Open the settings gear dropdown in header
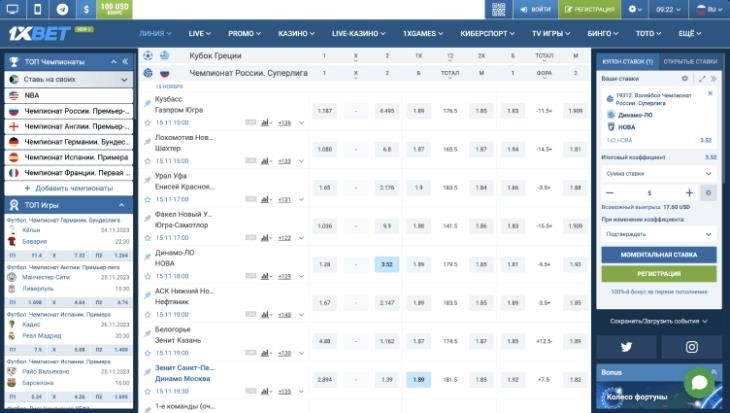Screen dimensions: 730x413 [x=635, y=9]
